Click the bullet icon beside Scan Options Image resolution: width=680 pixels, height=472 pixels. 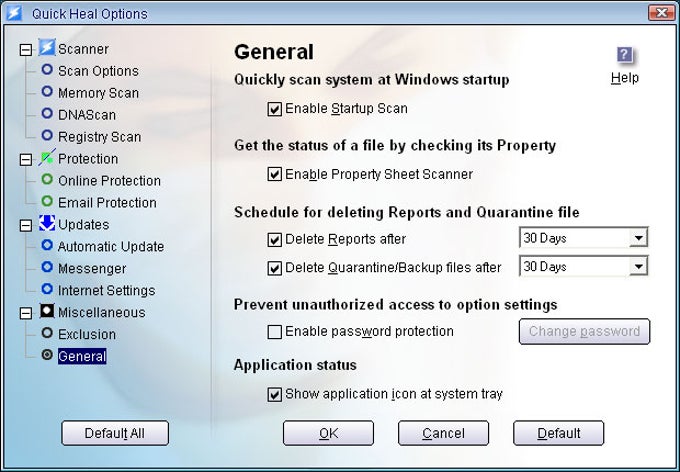(47, 69)
